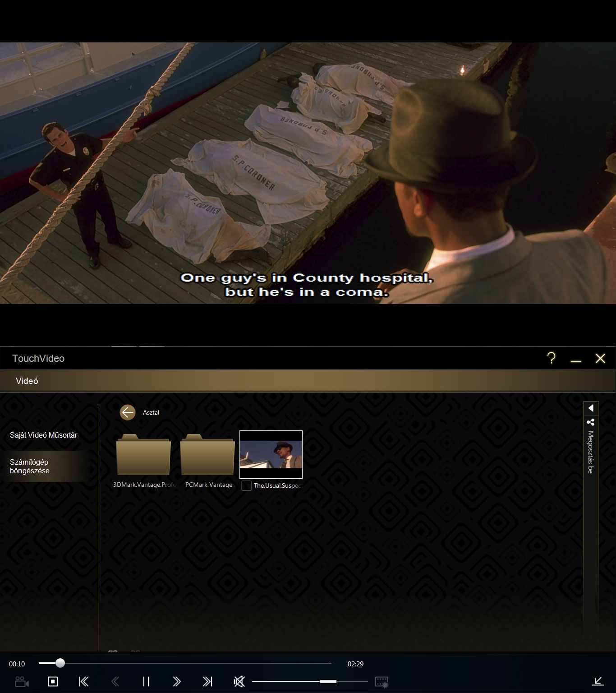Select The.Usual.Suspects video thumbnail
616x693 pixels.
271,454
